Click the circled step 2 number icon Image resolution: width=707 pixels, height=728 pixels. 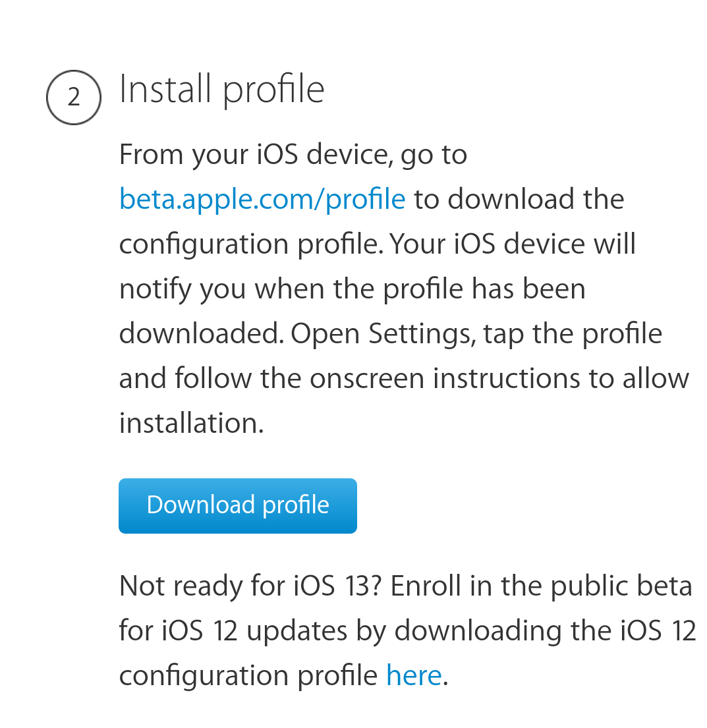click(73, 98)
